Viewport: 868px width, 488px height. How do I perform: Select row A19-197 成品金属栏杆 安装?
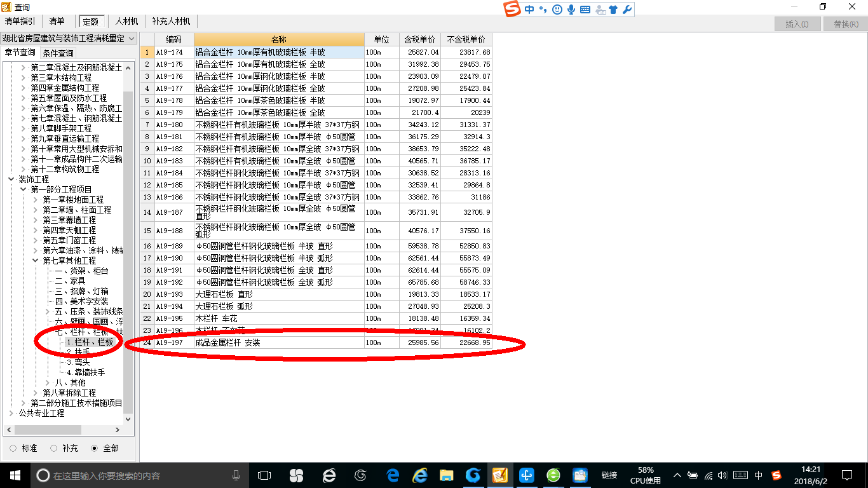pyautogui.click(x=316, y=342)
